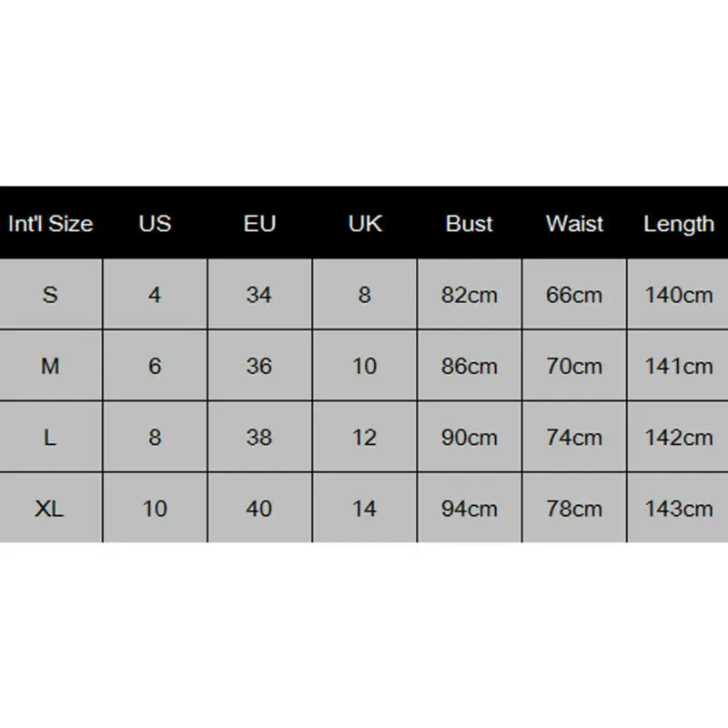Select the 86cm bust value
Screen dimensions: 728x728
click(470, 366)
